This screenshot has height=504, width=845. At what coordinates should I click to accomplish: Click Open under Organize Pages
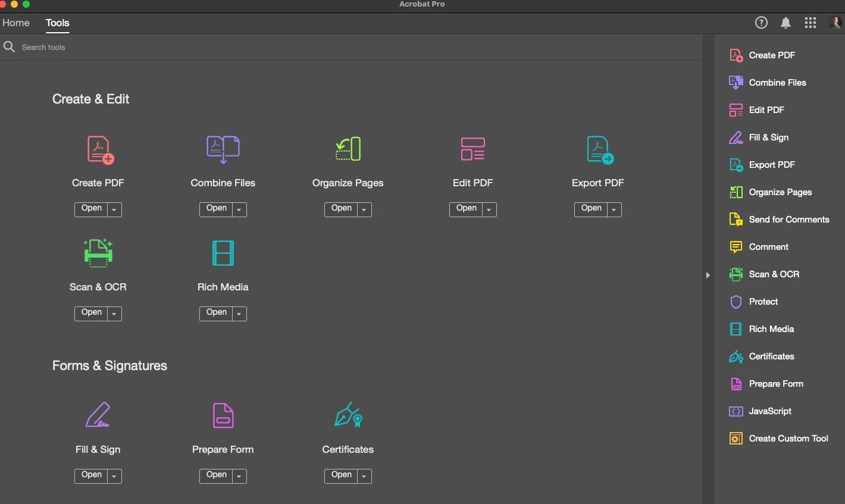pyautogui.click(x=341, y=209)
